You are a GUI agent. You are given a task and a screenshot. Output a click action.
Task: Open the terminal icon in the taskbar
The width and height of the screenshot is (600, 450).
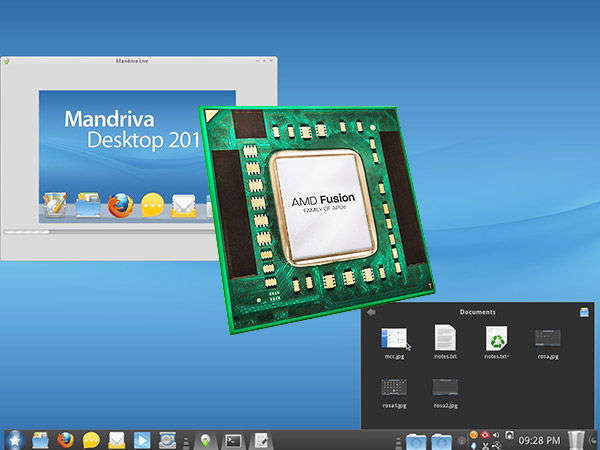coord(233,439)
